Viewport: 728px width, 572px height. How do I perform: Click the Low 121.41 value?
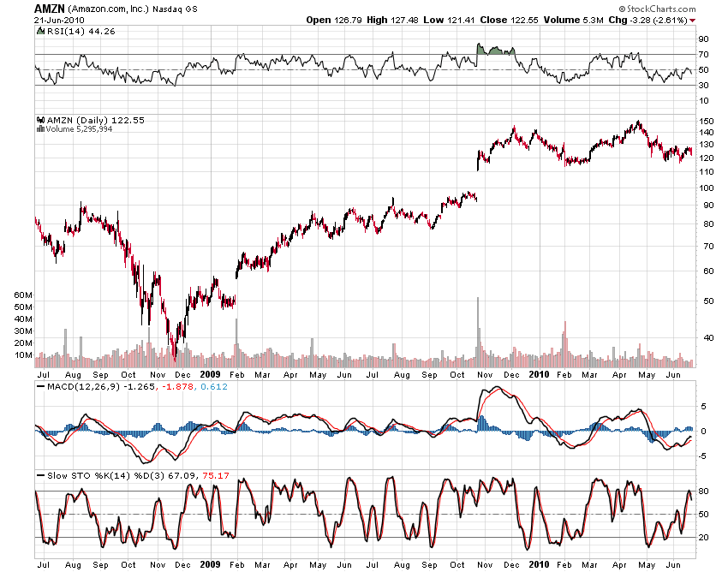click(449, 20)
